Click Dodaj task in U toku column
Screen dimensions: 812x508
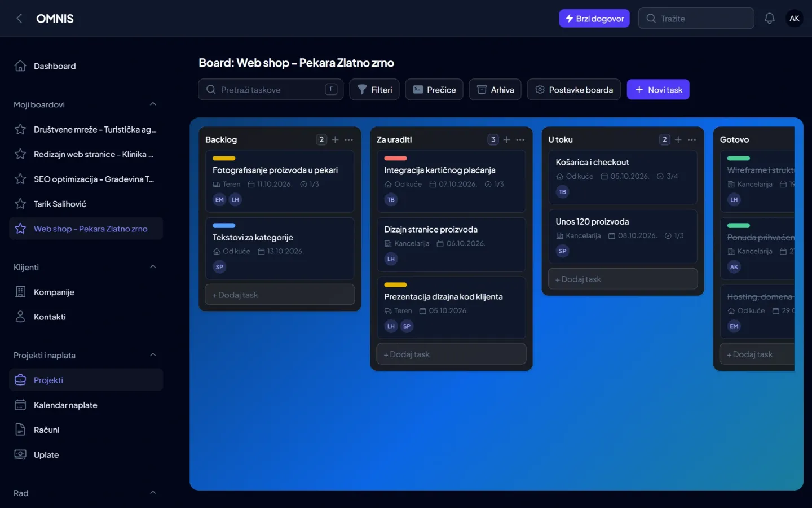pyautogui.click(x=623, y=279)
